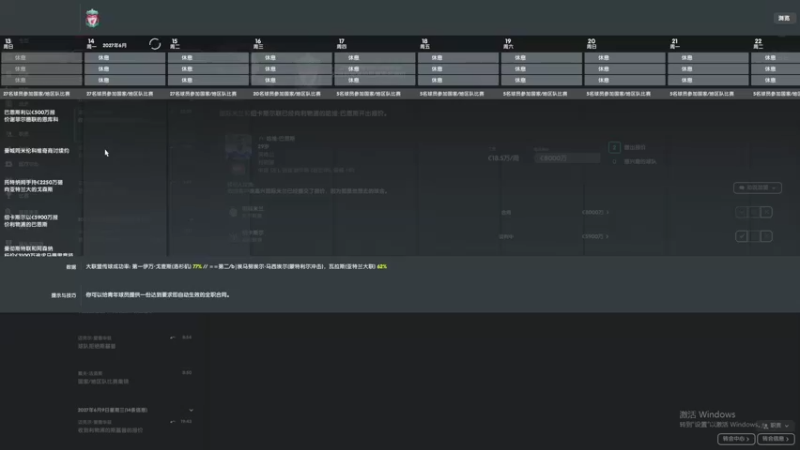
Task: Expand the €5900万 offer amount arrow
Action: click(x=607, y=236)
